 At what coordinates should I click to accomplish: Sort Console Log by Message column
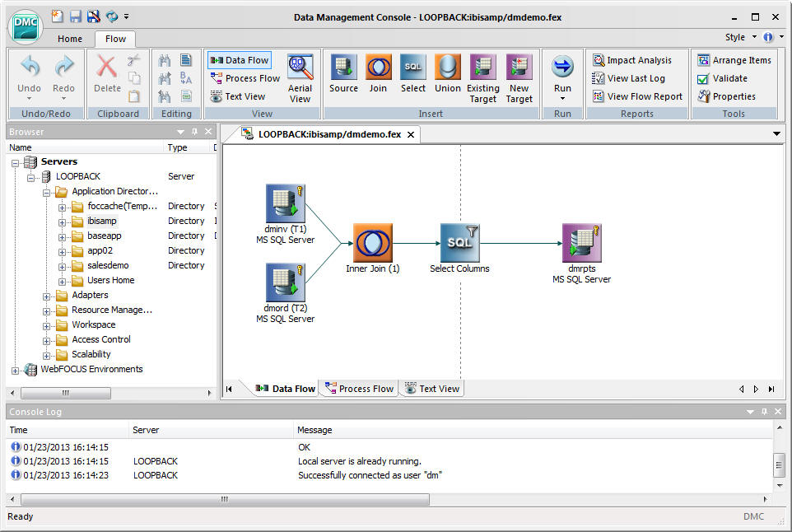pos(314,430)
